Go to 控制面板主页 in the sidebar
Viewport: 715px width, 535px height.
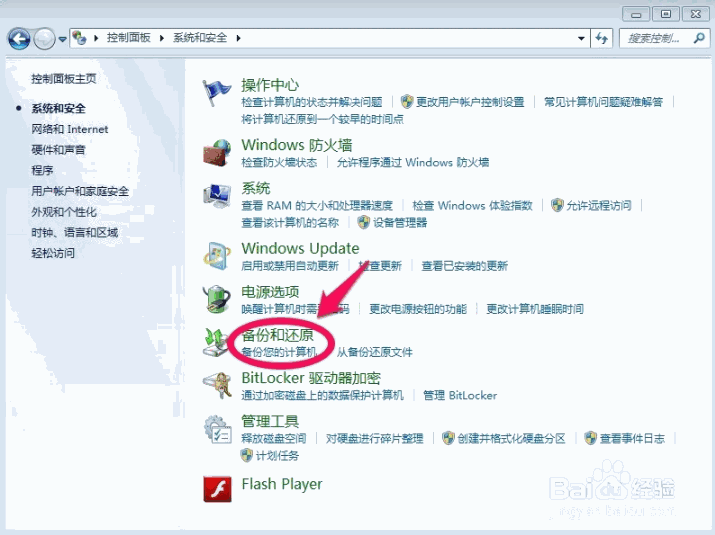(64, 79)
